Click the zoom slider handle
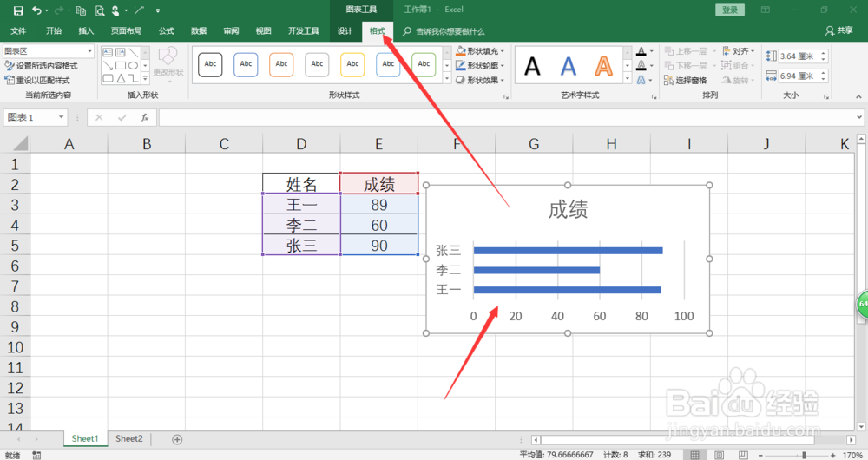 pos(805,455)
